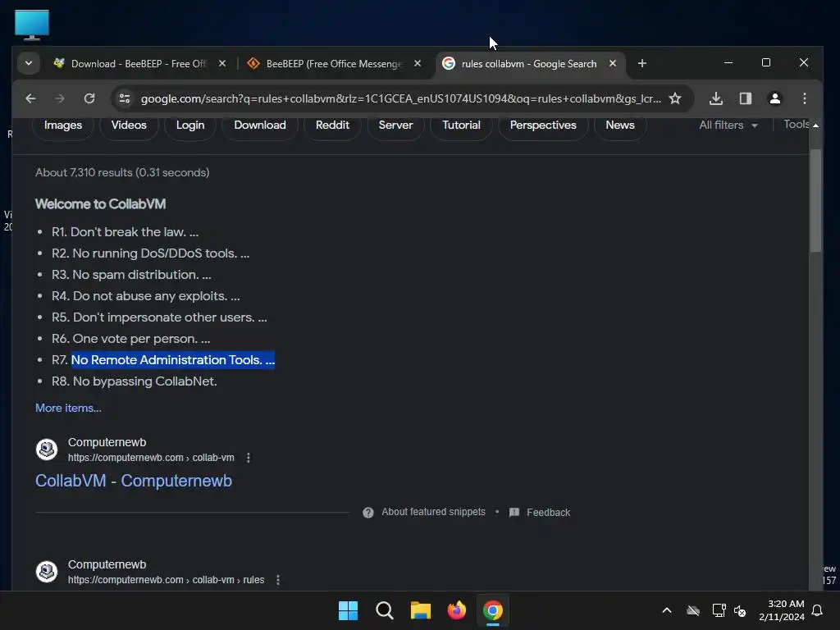The image size is (840, 630).
Task: Click the More items link
Action: [x=68, y=408]
